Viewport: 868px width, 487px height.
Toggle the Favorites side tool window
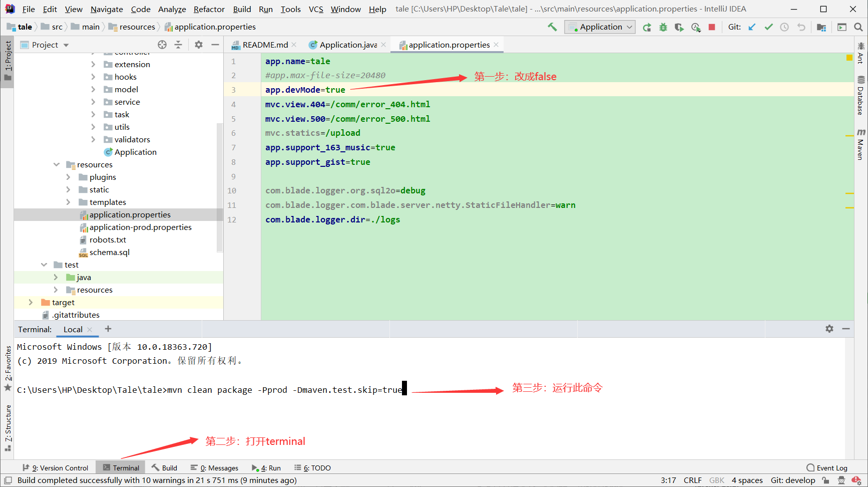[8, 368]
